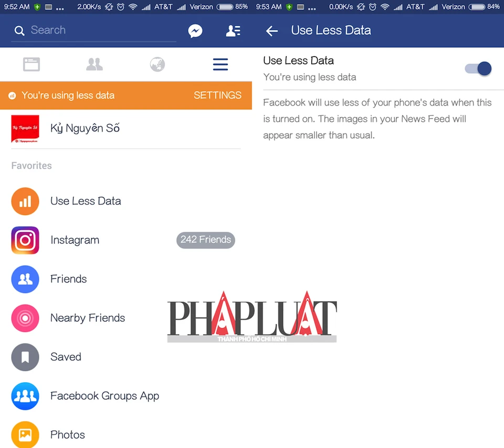The width and height of the screenshot is (504, 448).
Task: Select the orange Use Less Data icon
Action: click(x=25, y=201)
